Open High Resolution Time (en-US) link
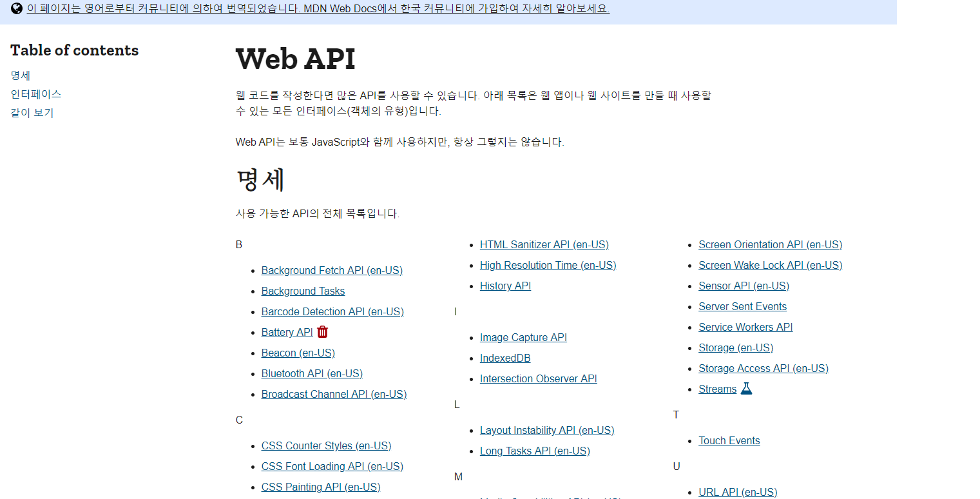 (548, 265)
